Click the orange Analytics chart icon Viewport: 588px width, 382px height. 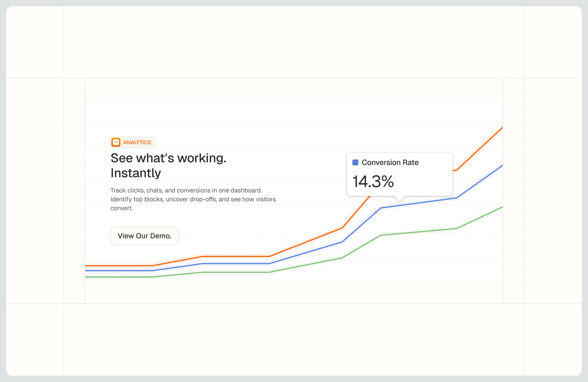coord(116,142)
